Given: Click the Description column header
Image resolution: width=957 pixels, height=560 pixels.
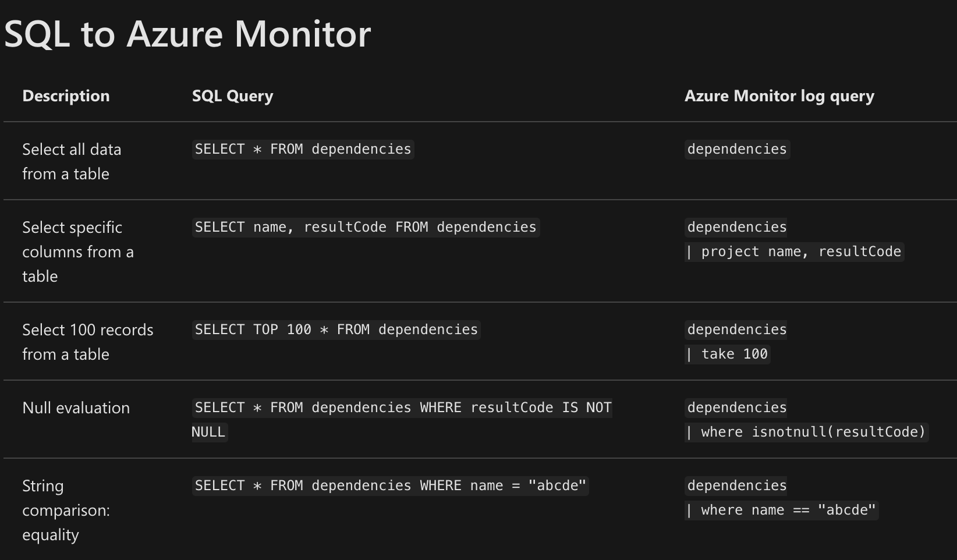Looking at the screenshot, I should click(66, 96).
